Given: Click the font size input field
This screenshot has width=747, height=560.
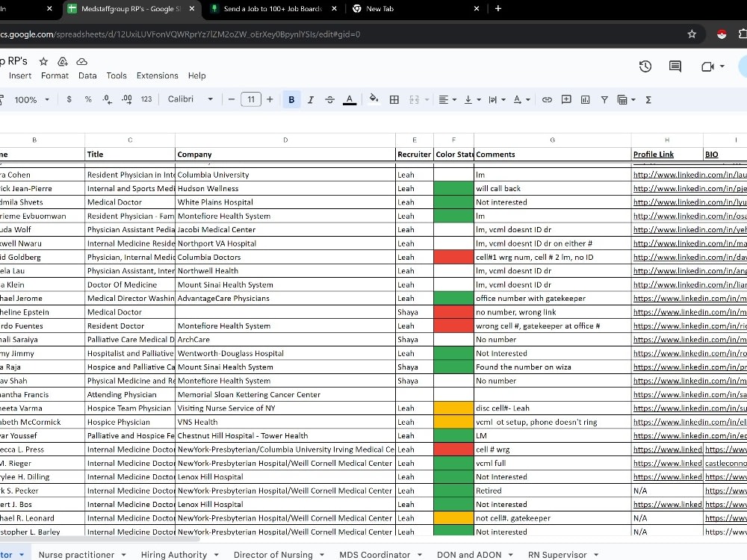Looking at the screenshot, I should pos(251,99).
